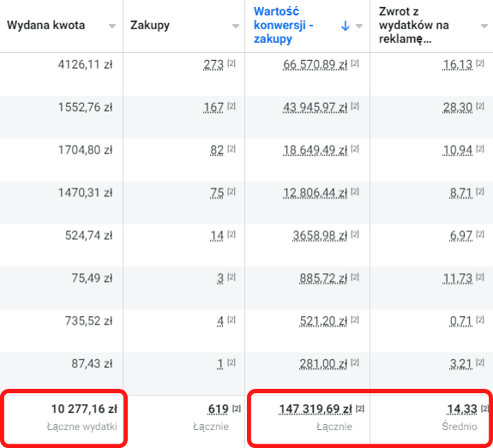The image size is (493, 448).
Task: Click the 12 806,44 zł conversion value
Action: [x=315, y=193]
